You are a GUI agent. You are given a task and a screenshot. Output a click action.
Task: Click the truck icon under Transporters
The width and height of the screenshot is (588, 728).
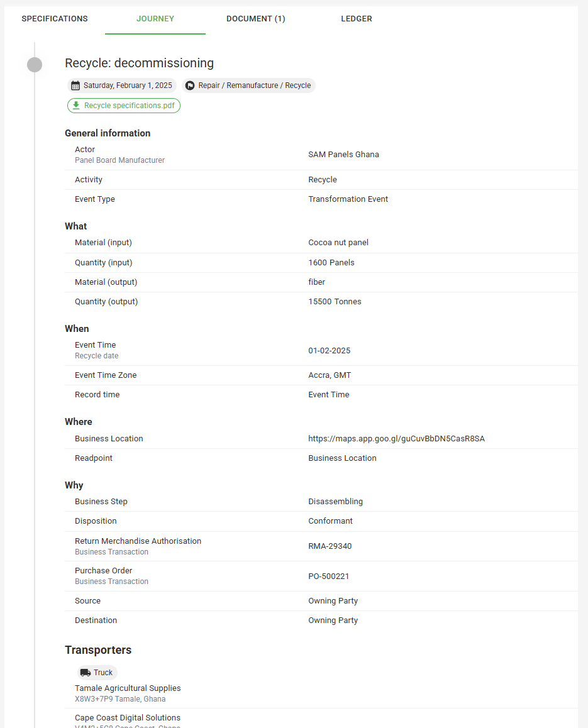click(86, 673)
